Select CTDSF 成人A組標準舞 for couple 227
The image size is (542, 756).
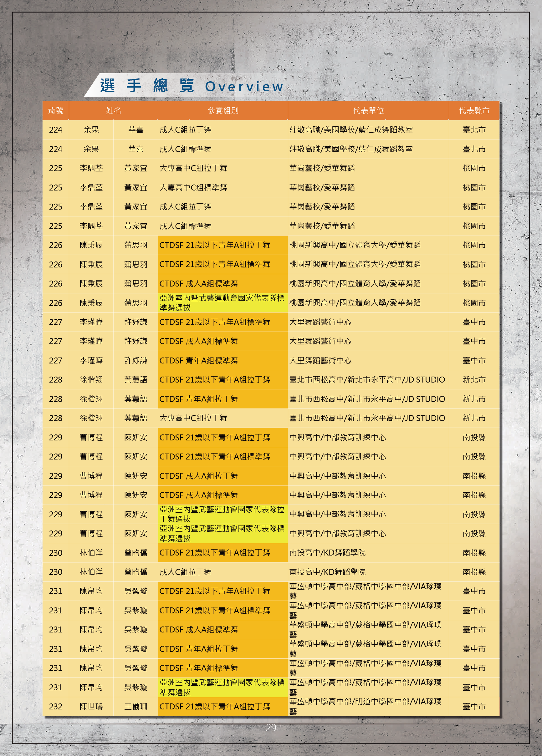pos(223,341)
